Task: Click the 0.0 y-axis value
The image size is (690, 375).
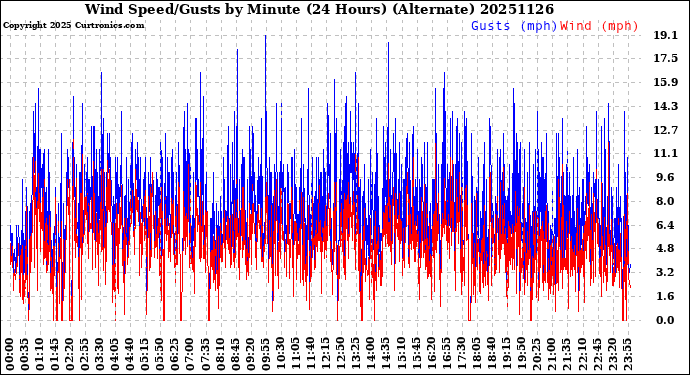Action: [665, 320]
